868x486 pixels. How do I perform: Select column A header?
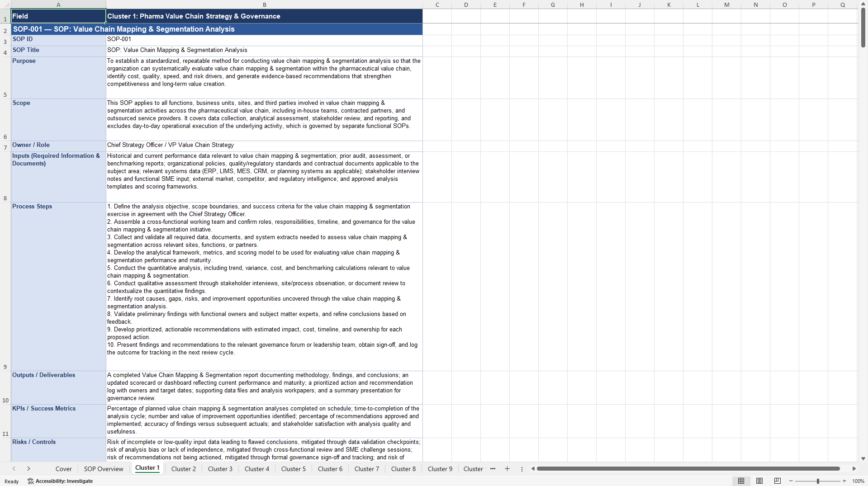[x=58, y=5]
